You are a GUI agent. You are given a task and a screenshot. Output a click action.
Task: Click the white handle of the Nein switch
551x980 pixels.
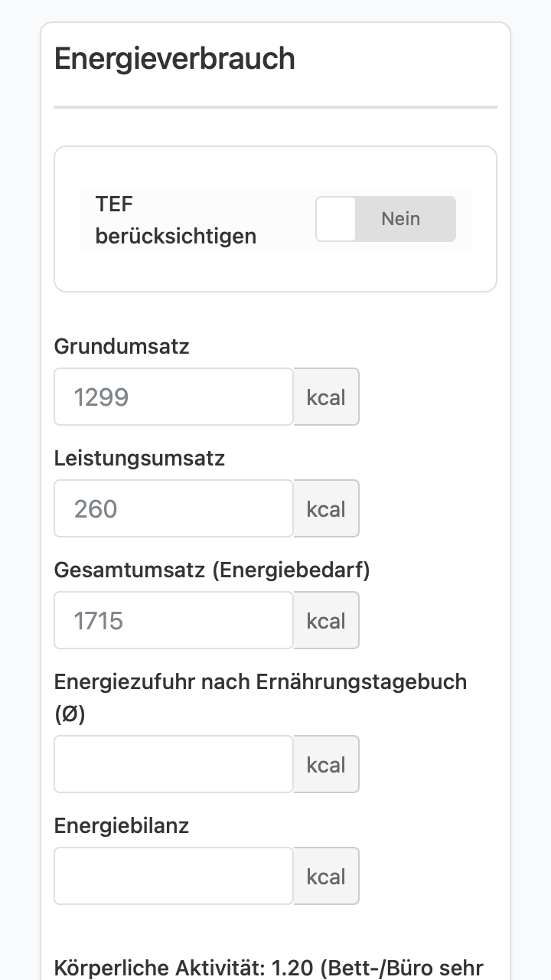coord(336,219)
